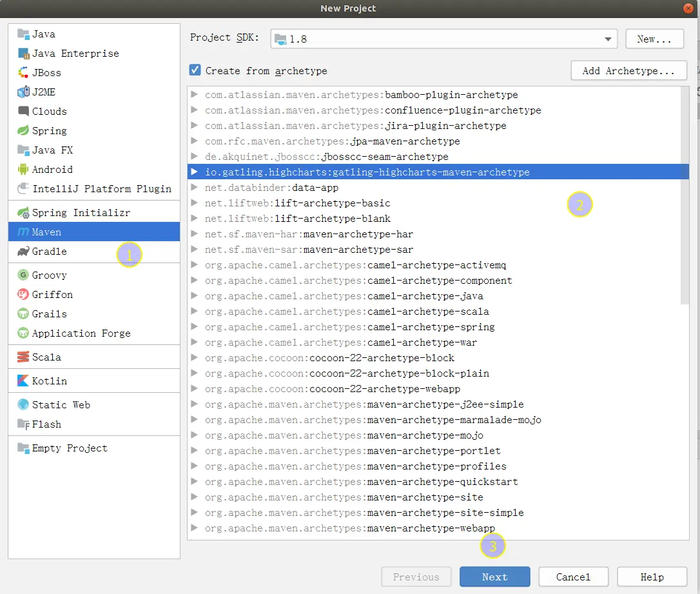Image resolution: width=700 pixels, height=594 pixels.
Task: Click the Empty Project folder icon
Action: click(23, 448)
